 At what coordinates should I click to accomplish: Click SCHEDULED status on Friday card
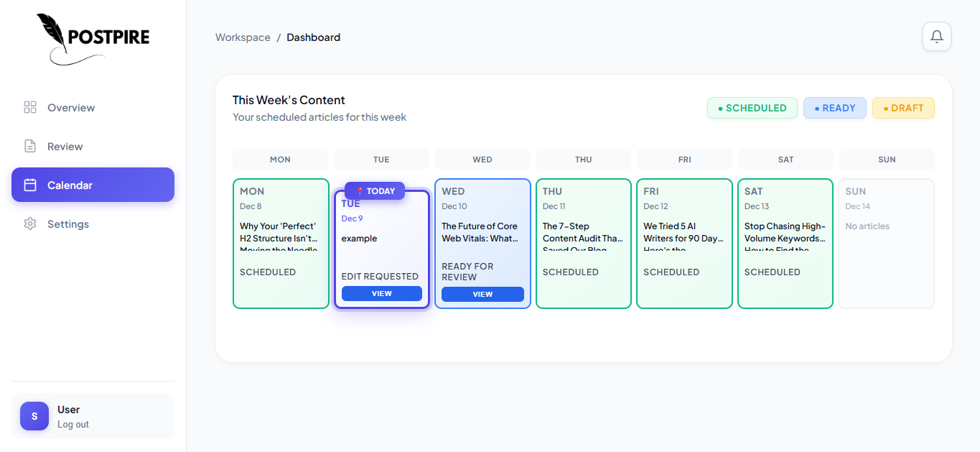671,272
